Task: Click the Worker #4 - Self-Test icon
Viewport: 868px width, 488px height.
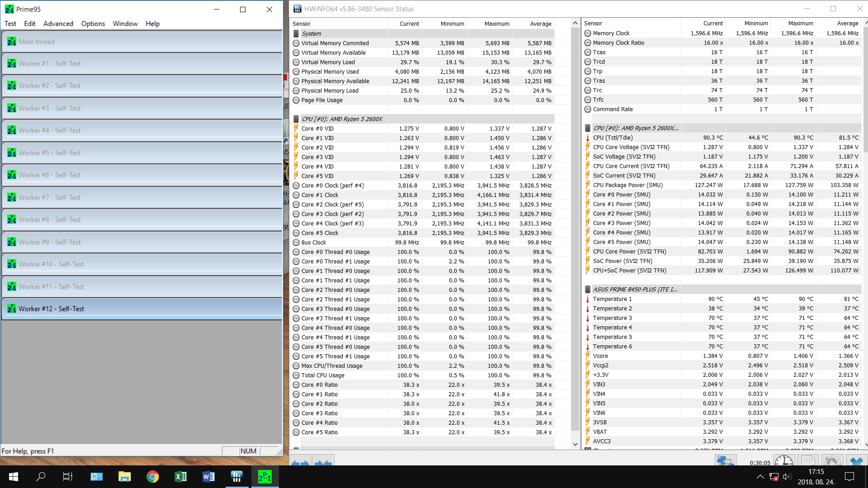Action: click(12, 131)
